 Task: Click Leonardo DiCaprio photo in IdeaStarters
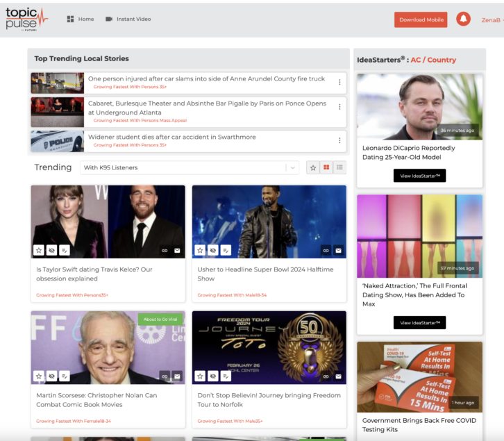419,107
